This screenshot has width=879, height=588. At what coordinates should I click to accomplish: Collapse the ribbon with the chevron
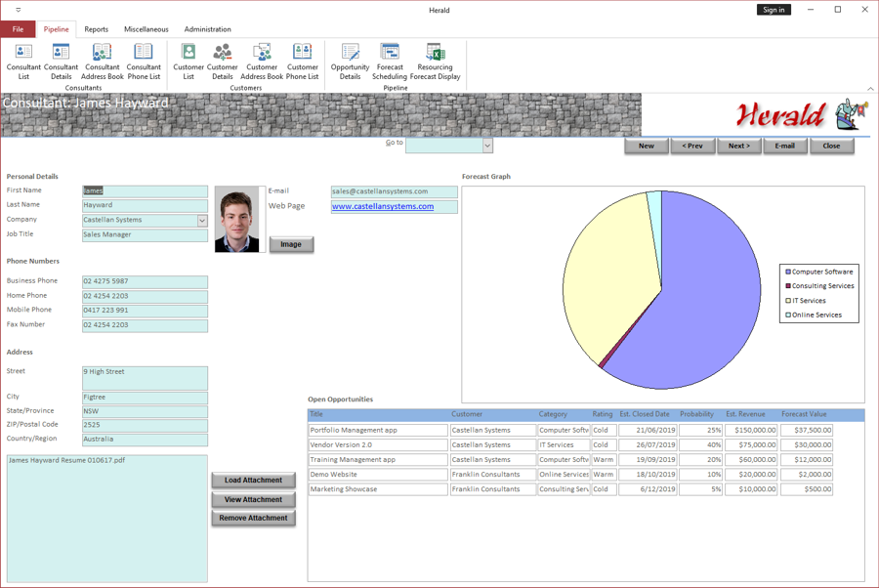pos(870,89)
